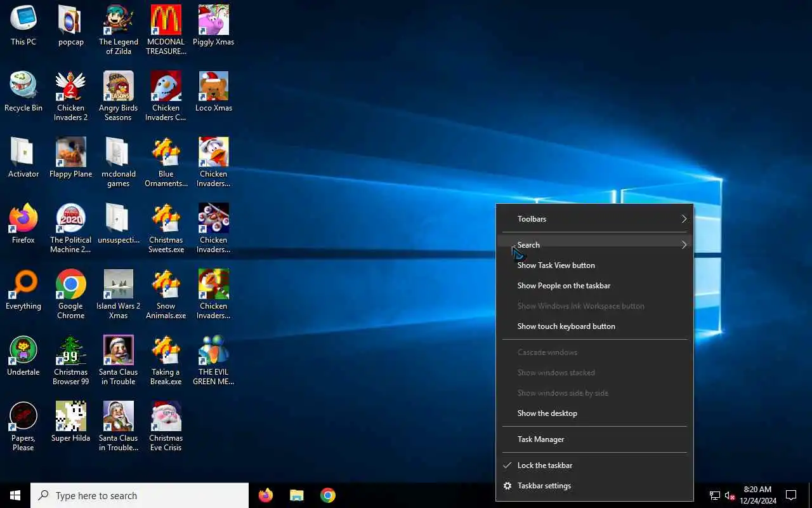Select the Activator file icon

pyautogui.click(x=23, y=158)
